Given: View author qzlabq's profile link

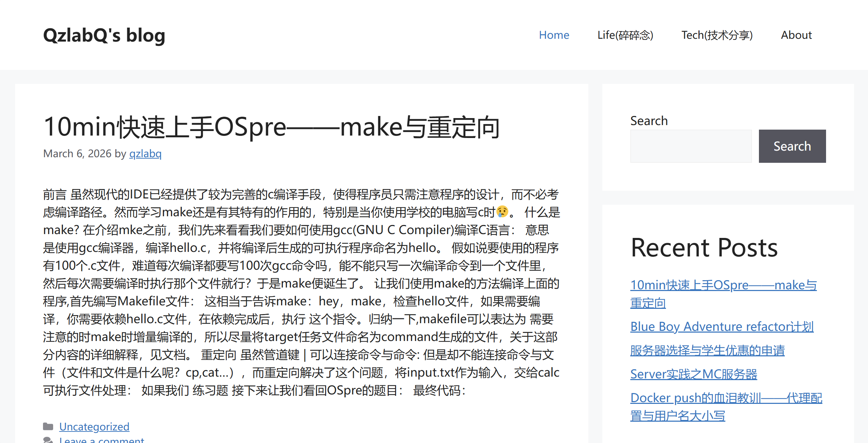Looking at the screenshot, I should click(x=145, y=153).
